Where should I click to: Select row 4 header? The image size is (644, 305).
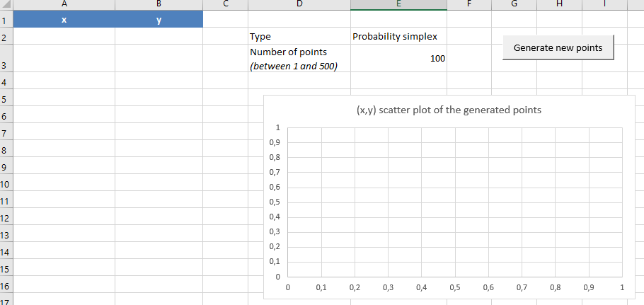click(6, 81)
